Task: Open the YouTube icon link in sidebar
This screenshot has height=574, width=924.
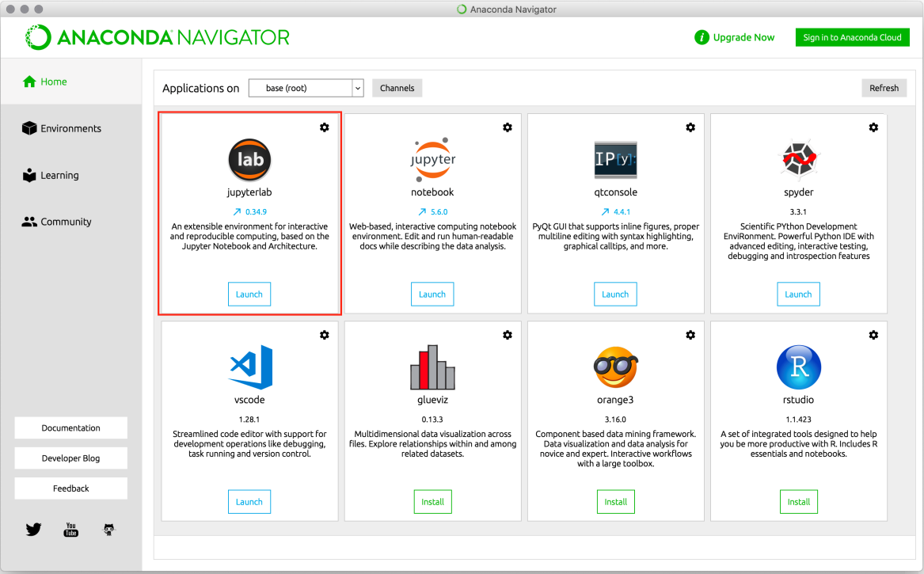Action: tap(71, 530)
